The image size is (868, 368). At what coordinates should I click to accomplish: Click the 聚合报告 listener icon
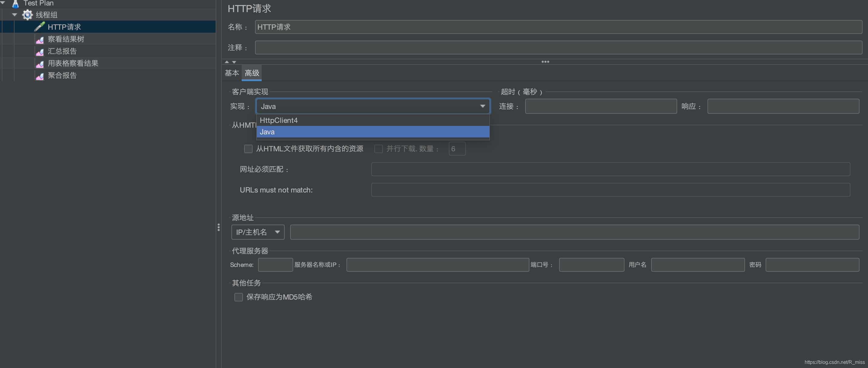coord(40,76)
